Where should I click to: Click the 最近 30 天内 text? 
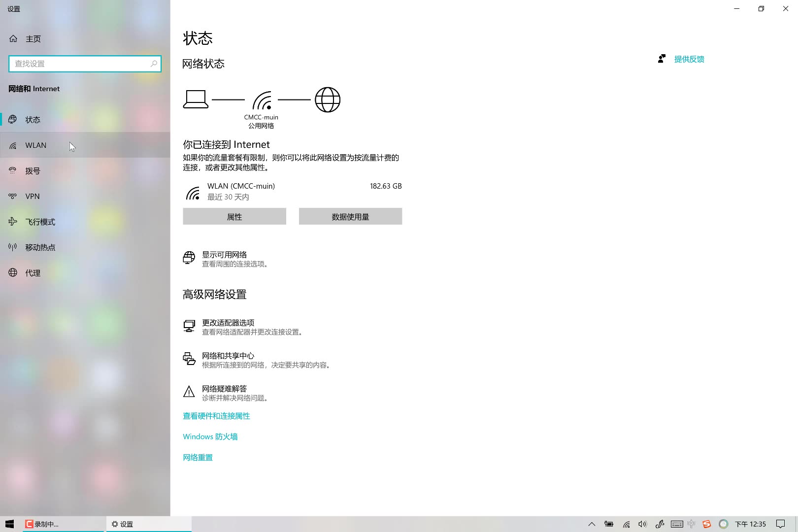(x=228, y=197)
